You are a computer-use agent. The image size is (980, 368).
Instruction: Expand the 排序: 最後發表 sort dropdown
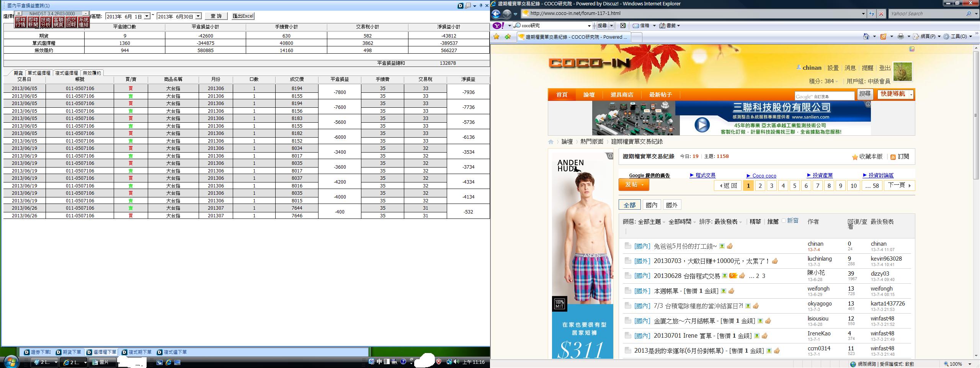click(x=741, y=222)
